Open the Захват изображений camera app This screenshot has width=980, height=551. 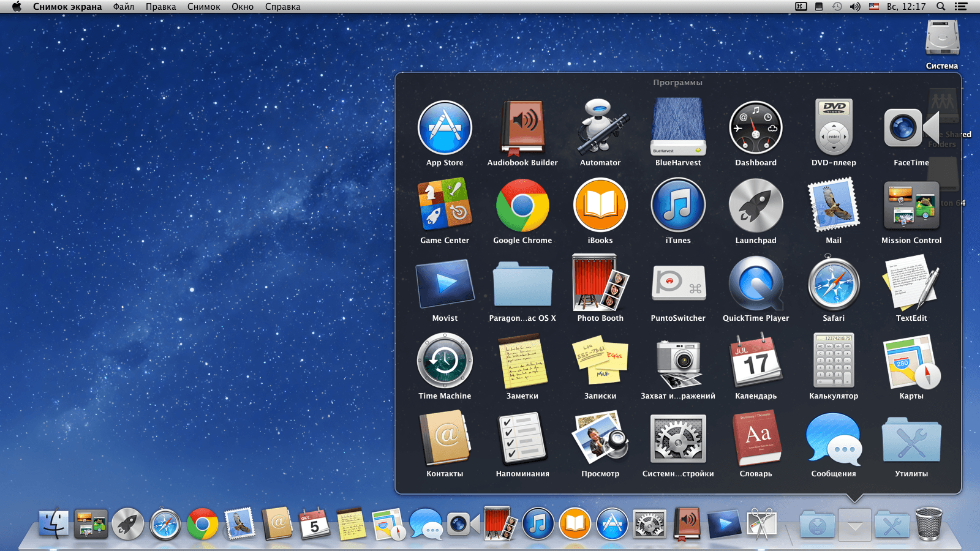pos(678,364)
